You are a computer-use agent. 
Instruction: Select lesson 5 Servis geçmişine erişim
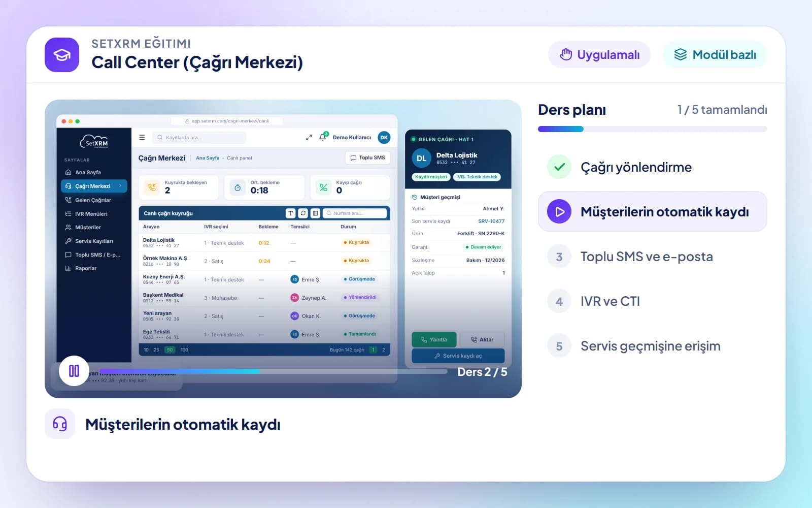coord(652,346)
